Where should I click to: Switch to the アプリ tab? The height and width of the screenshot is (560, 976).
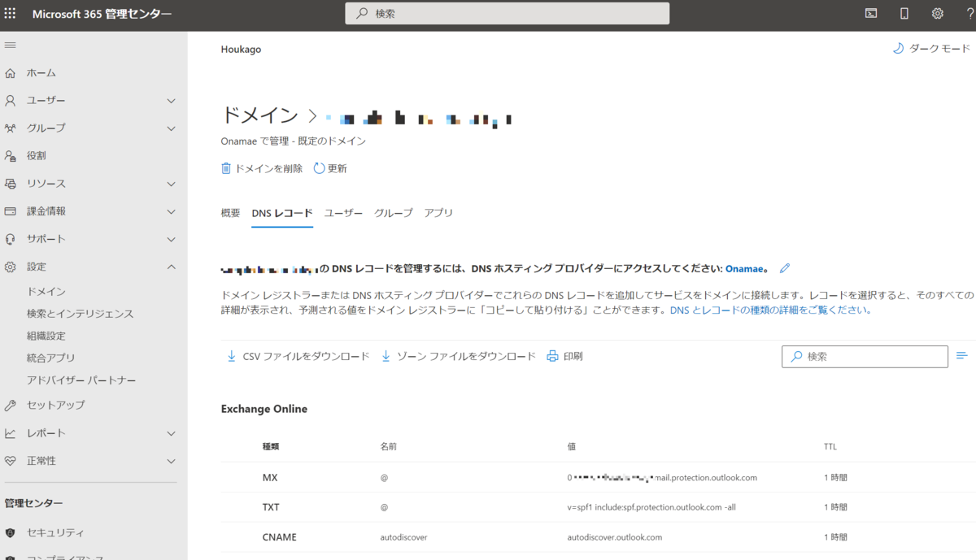coord(438,213)
